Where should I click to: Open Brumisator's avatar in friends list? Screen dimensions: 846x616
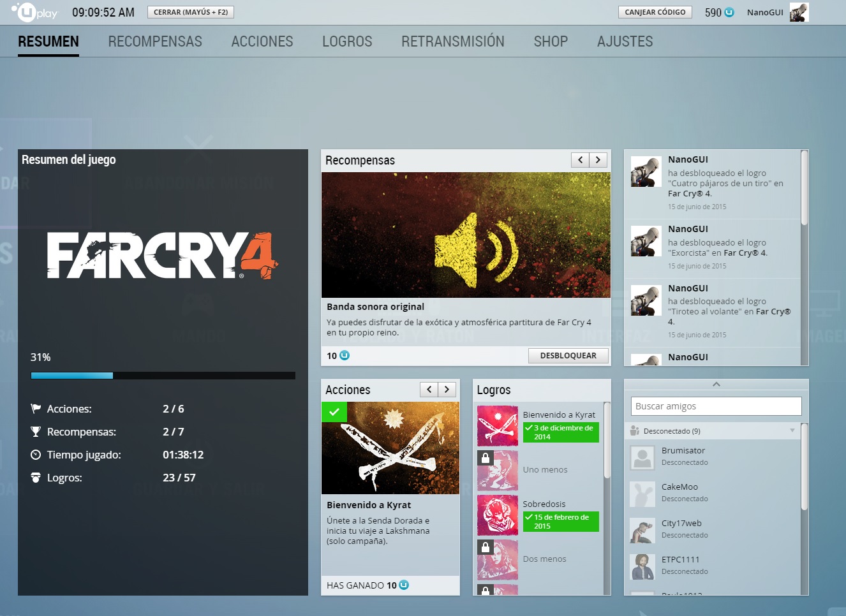(642, 458)
